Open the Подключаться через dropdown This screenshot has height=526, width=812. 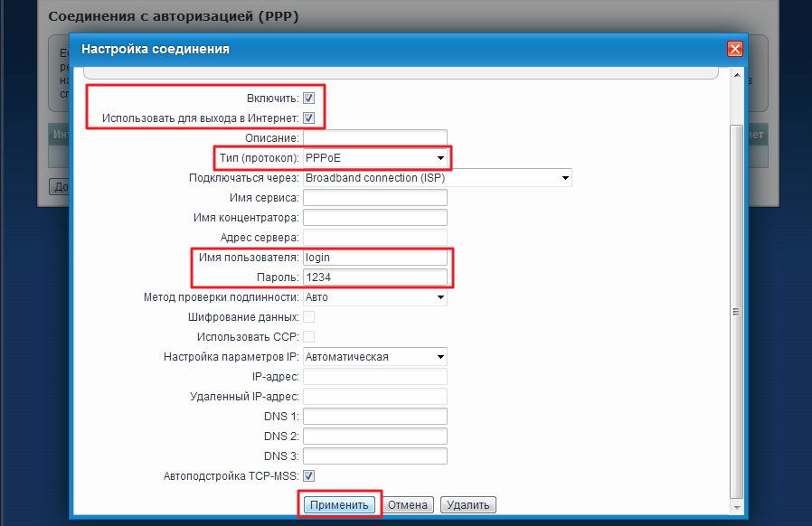pyautogui.click(x=438, y=177)
